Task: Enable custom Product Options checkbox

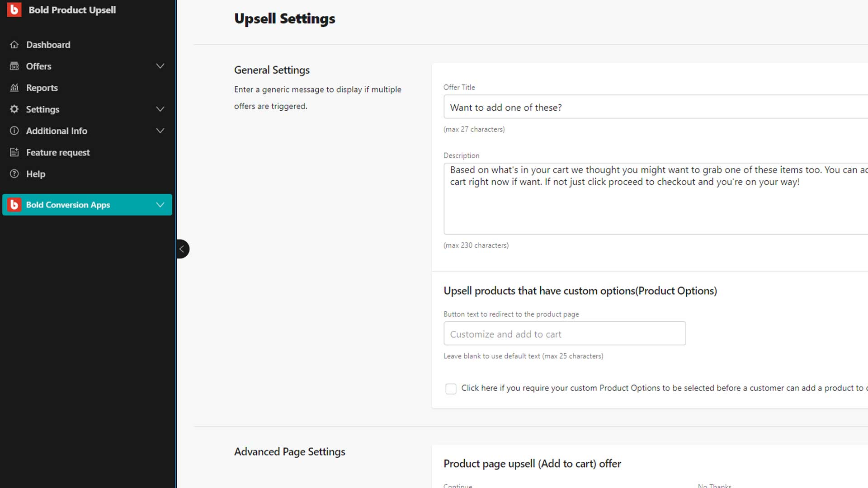Action: click(x=450, y=388)
